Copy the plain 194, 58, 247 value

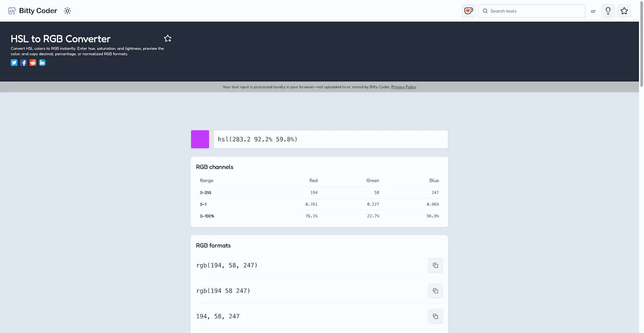436,316
